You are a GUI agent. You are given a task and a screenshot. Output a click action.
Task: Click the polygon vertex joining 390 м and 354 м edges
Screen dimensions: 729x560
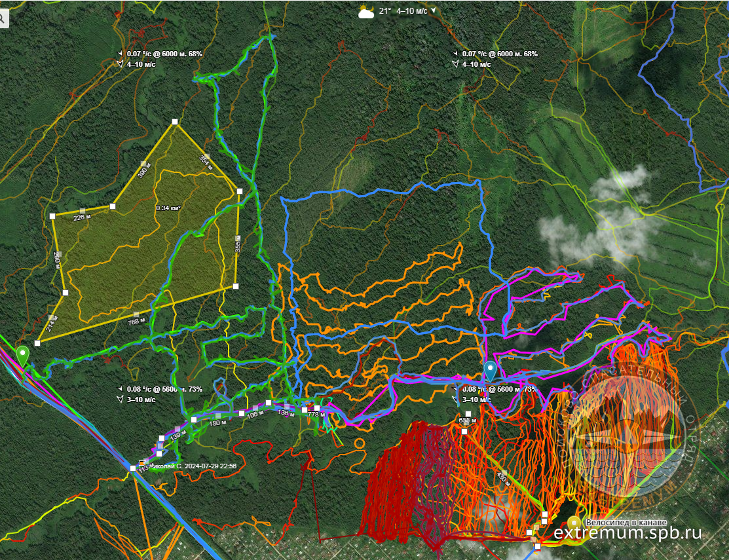[175, 122]
